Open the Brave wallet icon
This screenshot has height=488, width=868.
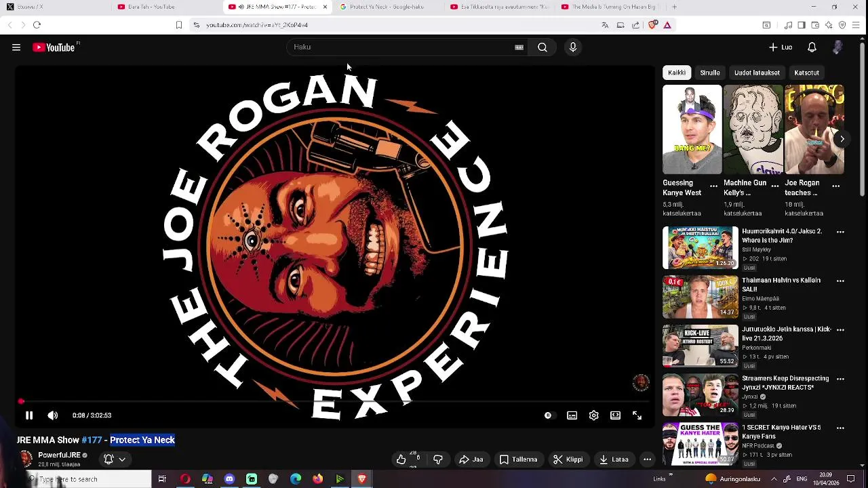click(814, 25)
